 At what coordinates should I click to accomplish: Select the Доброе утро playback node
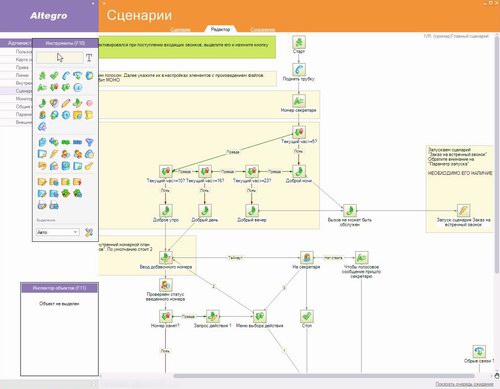pos(166,211)
